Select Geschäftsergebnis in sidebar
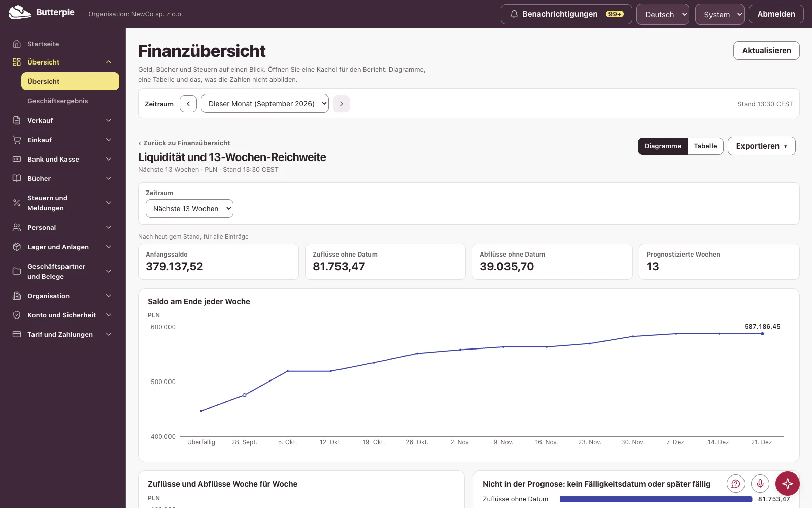 point(58,101)
